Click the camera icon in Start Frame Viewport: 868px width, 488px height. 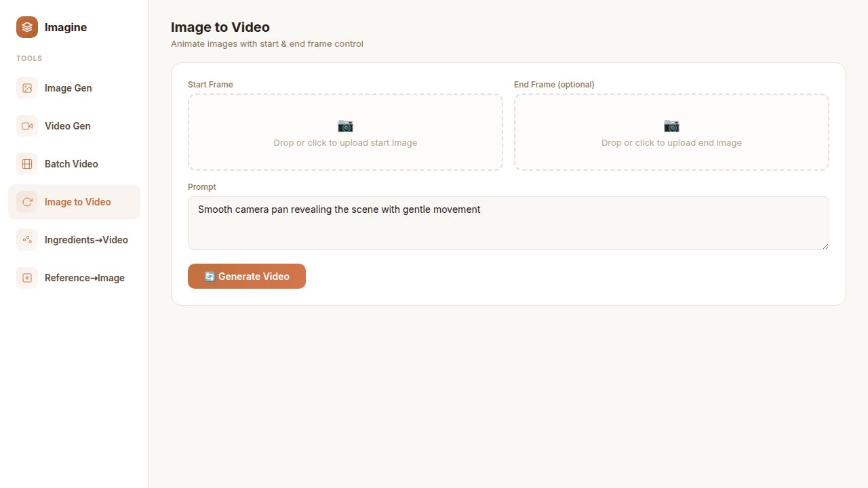pyautogui.click(x=345, y=126)
